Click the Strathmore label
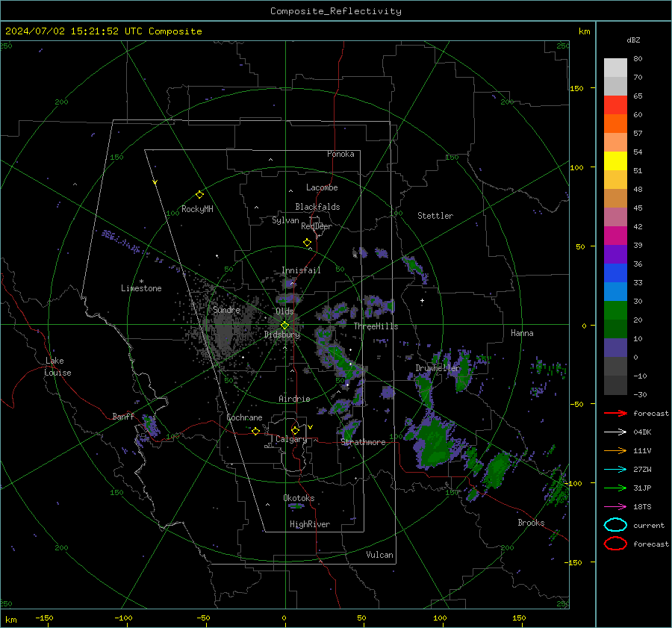The image size is (672, 628). (x=363, y=442)
